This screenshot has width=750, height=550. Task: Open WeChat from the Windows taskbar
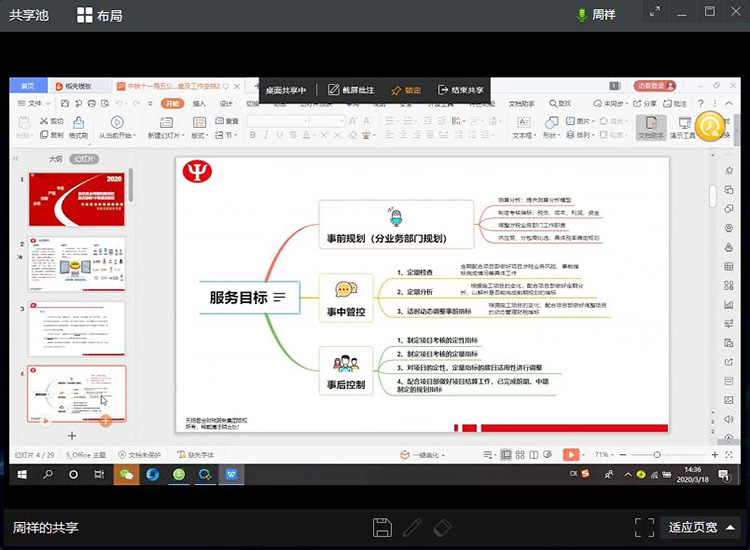click(126, 475)
